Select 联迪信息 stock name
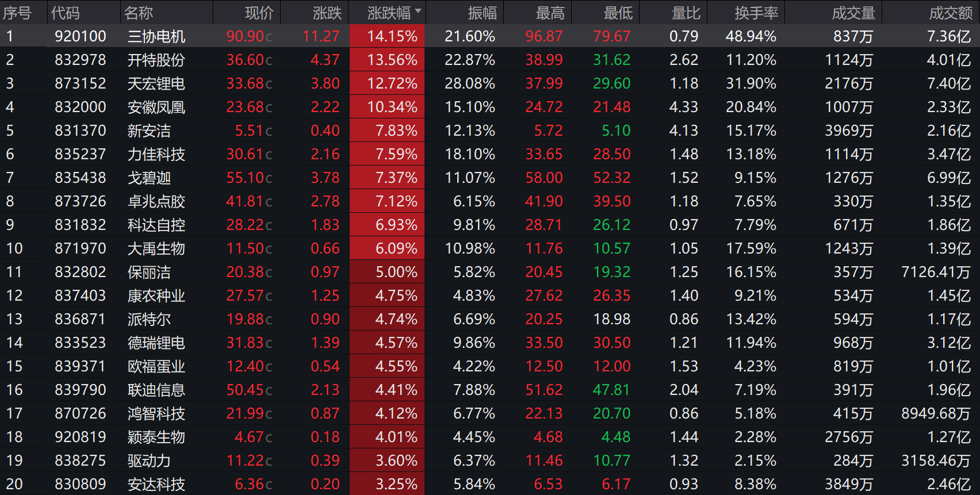Screen dimensions: 980x495 click(x=156, y=390)
